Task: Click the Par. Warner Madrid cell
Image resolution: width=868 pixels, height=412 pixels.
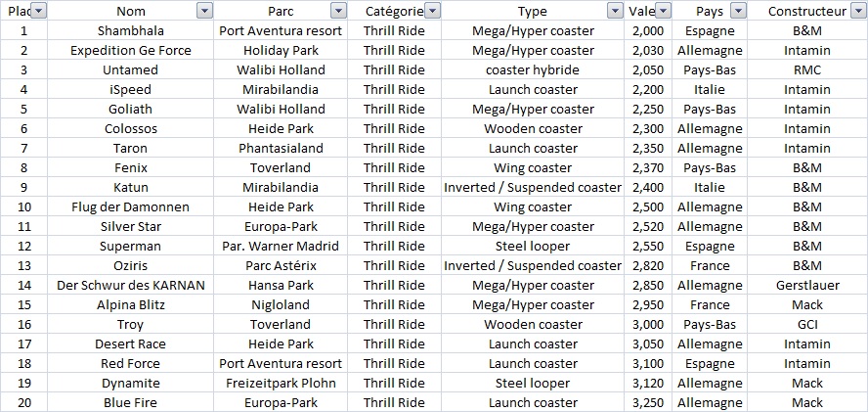Action: pyautogui.click(x=281, y=247)
